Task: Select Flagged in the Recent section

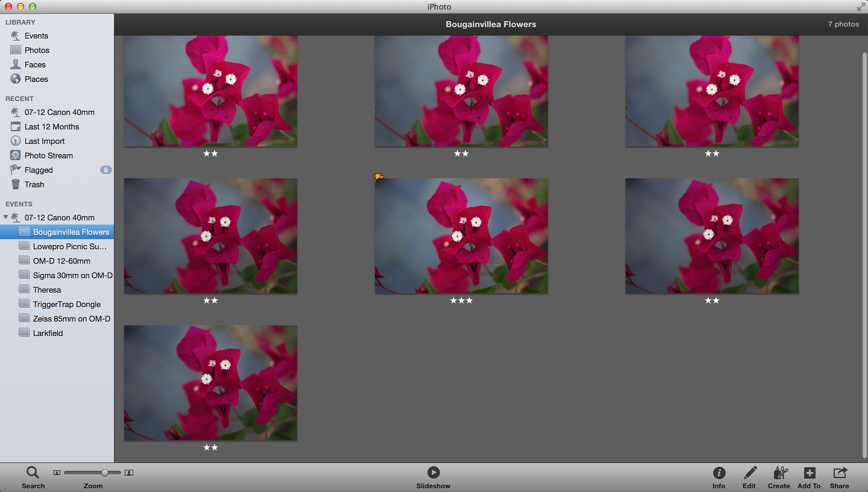Action: pos(39,170)
